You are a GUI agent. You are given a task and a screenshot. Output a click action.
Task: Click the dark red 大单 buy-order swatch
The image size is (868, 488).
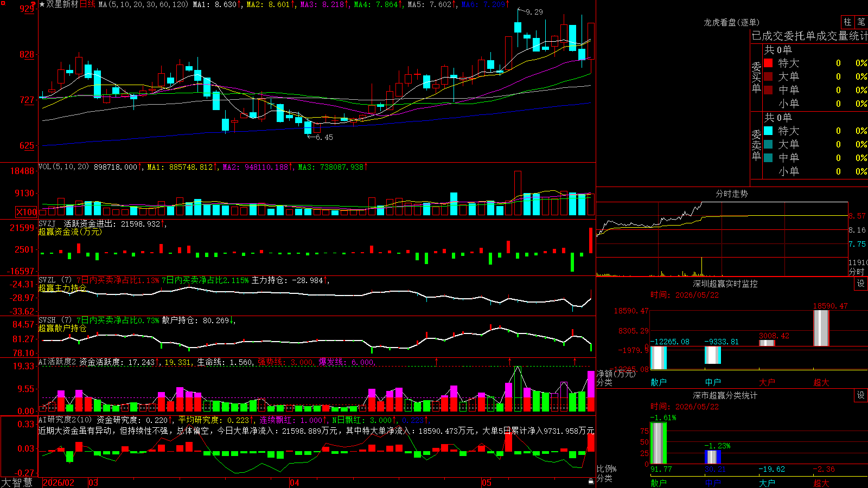click(768, 76)
